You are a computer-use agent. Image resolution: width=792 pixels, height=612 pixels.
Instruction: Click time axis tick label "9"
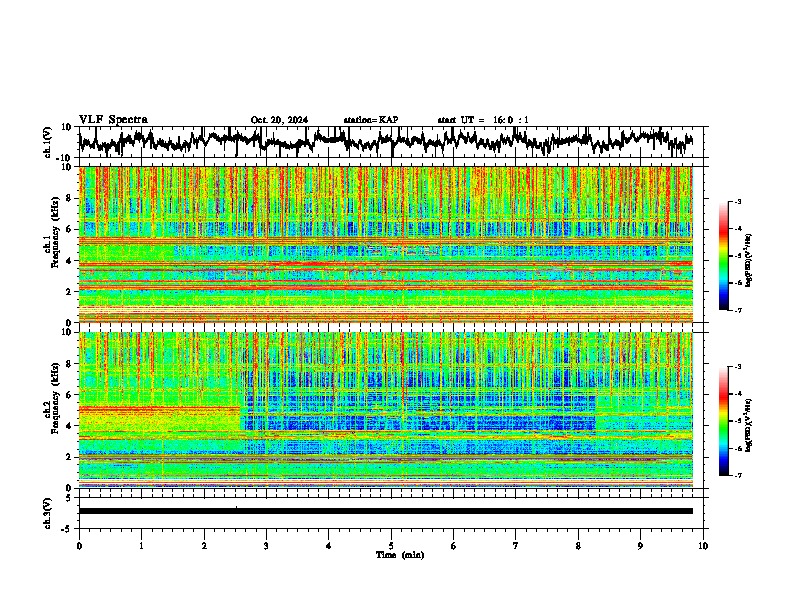[x=640, y=546]
